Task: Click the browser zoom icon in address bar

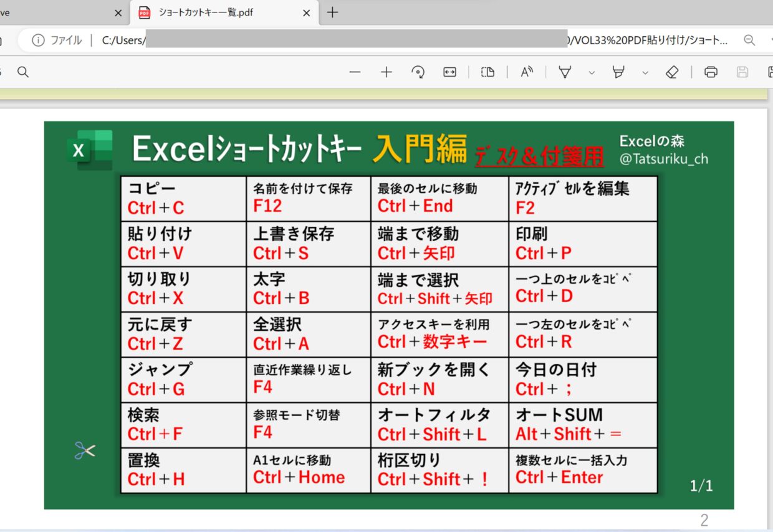Action: 749,40
